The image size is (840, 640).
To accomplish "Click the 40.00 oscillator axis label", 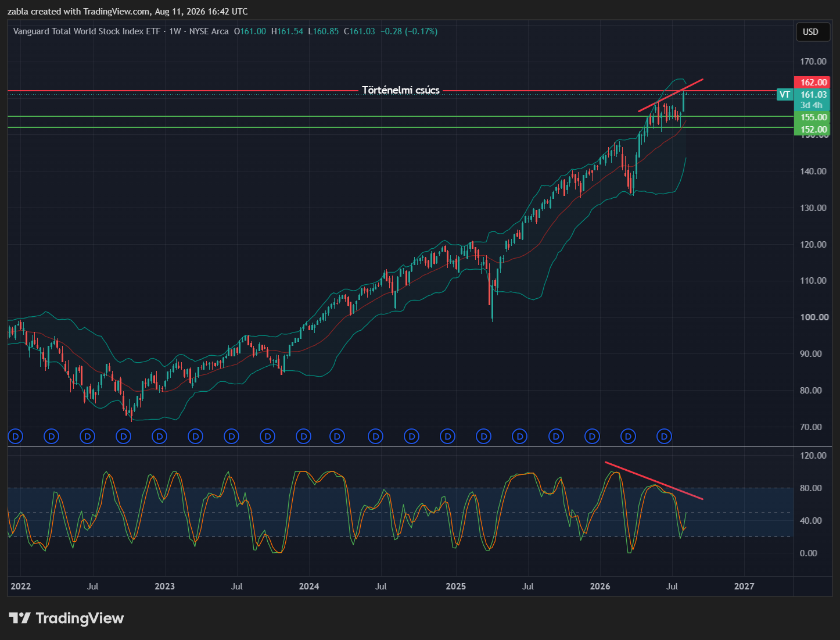I will click(x=811, y=521).
